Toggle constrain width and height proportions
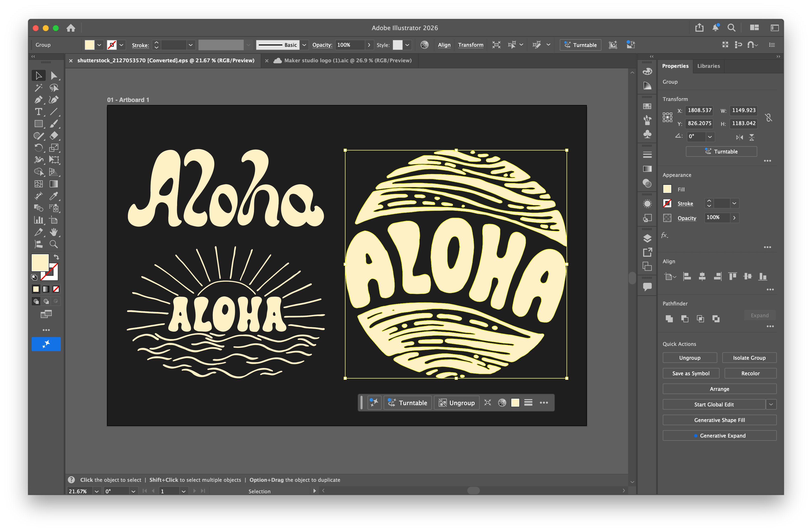Viewport: 812px width, 532px height. point(768,117)
